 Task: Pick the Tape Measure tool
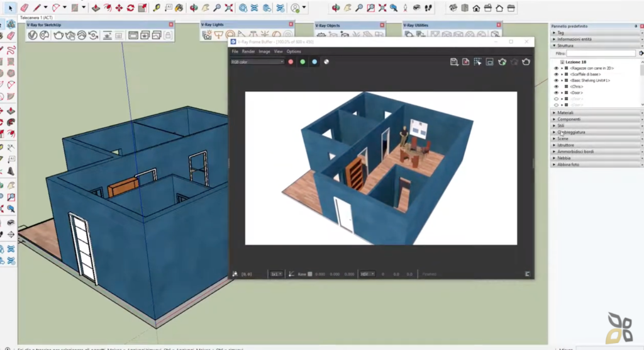coord(157,8)
